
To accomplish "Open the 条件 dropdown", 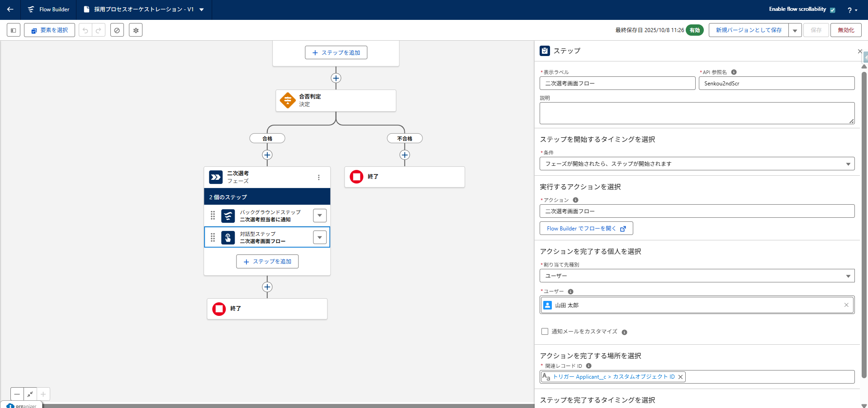I will (697, 164).
